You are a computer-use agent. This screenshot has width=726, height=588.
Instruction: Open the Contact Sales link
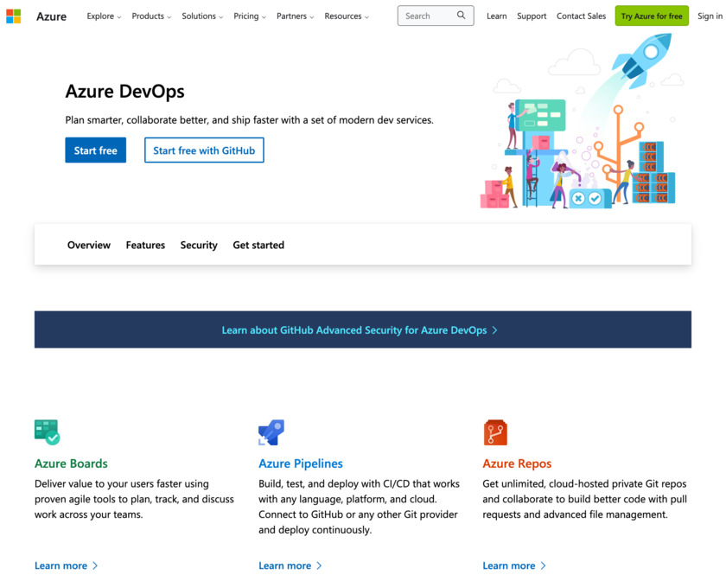click(x=581, y=16)
